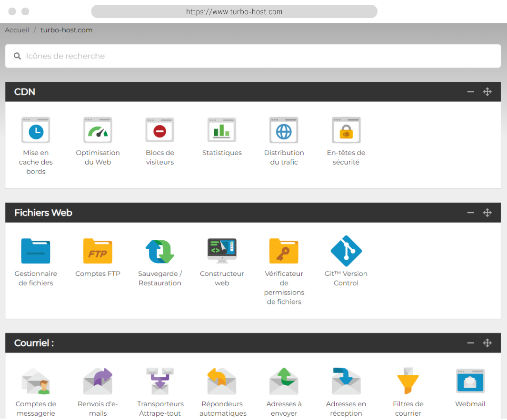This screenshot has height=420, width=507.
Task: Open Optimisation du Web gauge icon
Action: tap(98, 130)
